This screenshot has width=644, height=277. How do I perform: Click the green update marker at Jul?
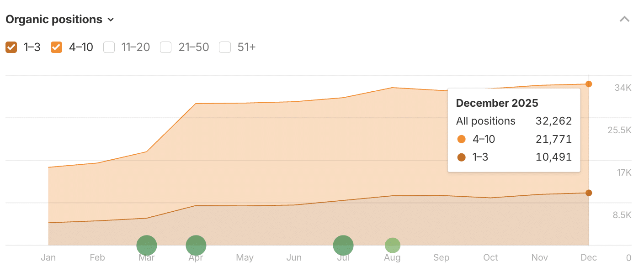pos(343,246)
